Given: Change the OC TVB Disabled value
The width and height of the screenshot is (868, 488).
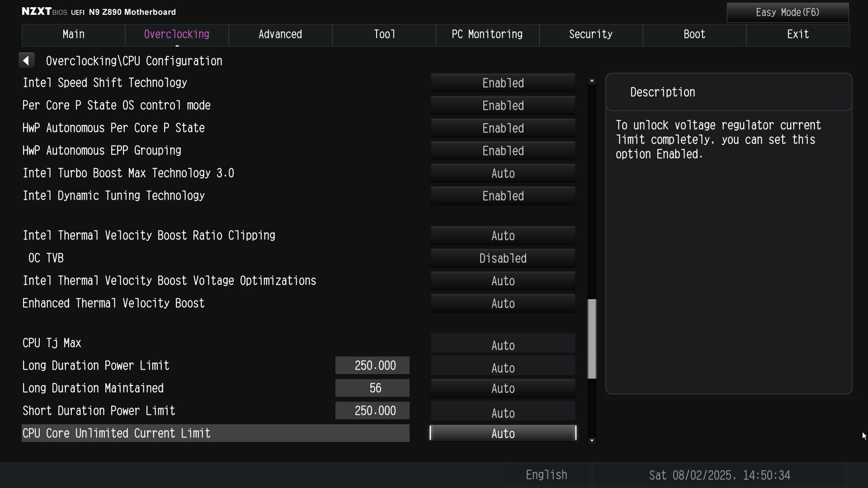Looking at the screenshot, I should point(503,258).
